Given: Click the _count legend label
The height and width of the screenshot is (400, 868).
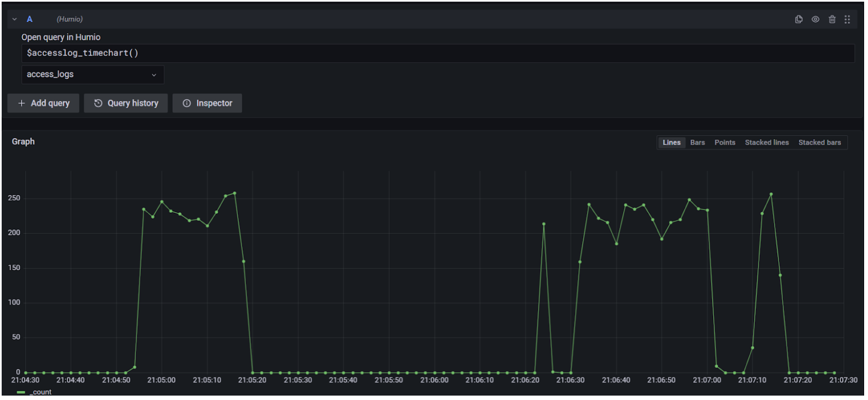Looking at the screenshot, I should coord(40,392).
